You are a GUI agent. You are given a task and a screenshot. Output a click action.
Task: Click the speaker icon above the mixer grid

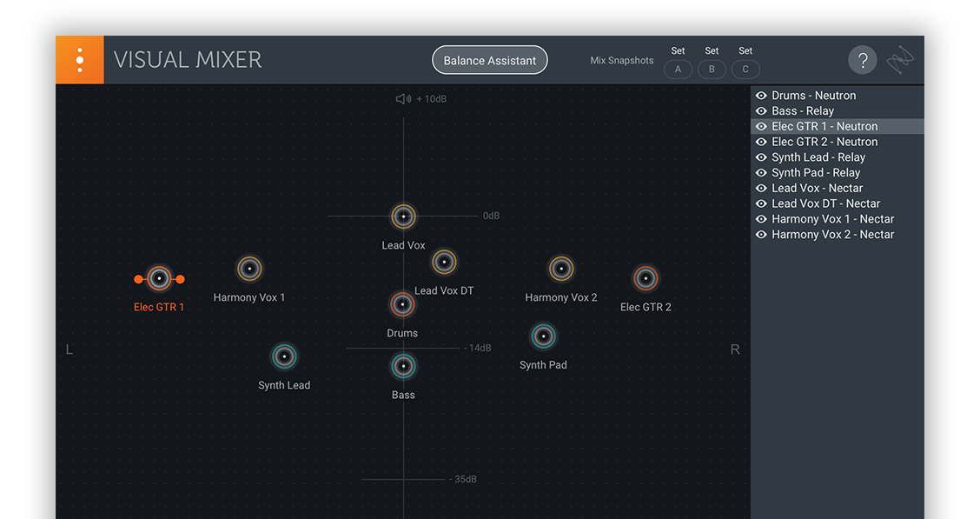pyautogui.click(x=402, y=98)
